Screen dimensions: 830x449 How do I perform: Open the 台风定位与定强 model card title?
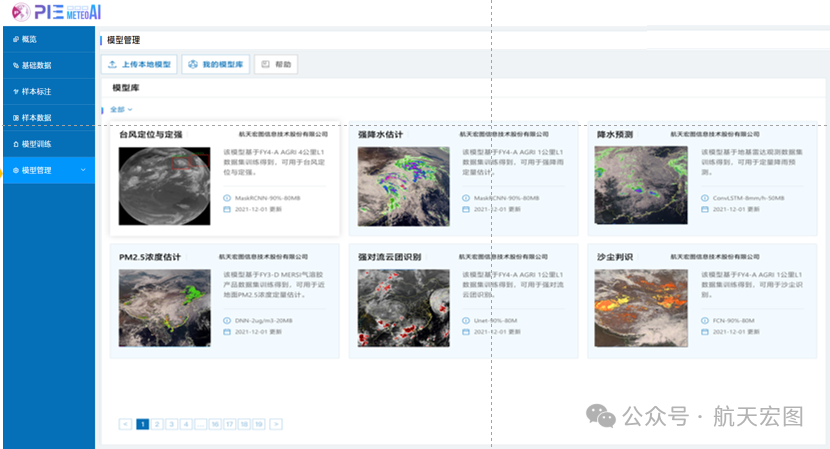coord(150,134)
